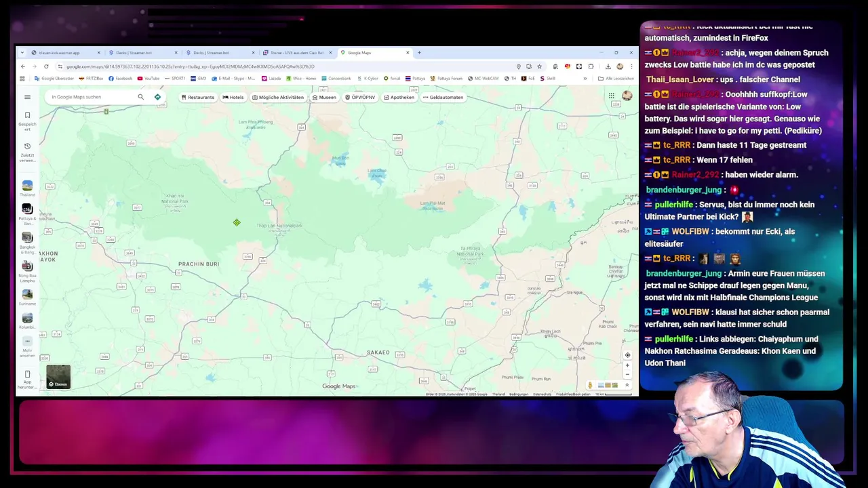The height and width of the screenshot is (488, 868).
Task: Open the browser downloads icon
Action: 608,66
